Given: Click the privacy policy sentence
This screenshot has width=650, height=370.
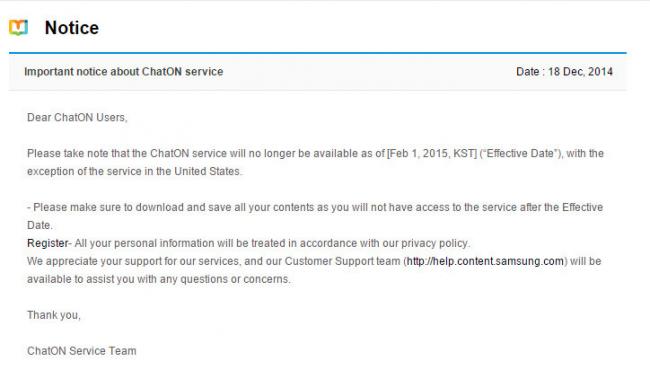Looking at the screenshot, I should pos(272,243).
